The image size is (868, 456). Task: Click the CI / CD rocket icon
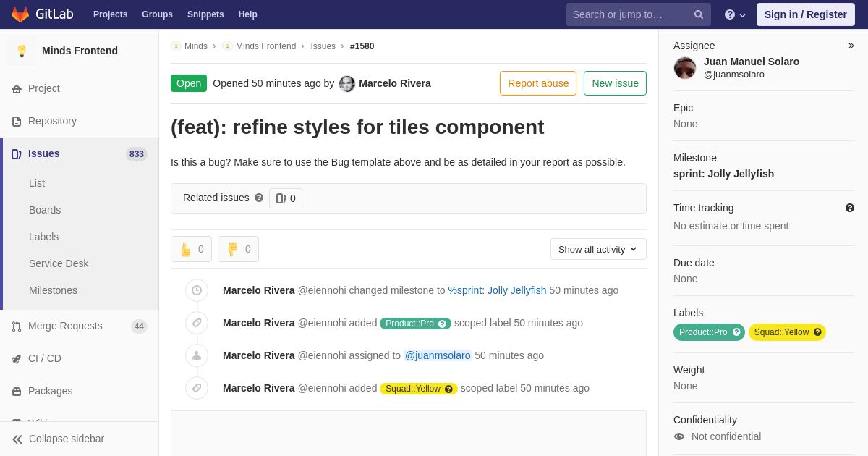(16, 358)
